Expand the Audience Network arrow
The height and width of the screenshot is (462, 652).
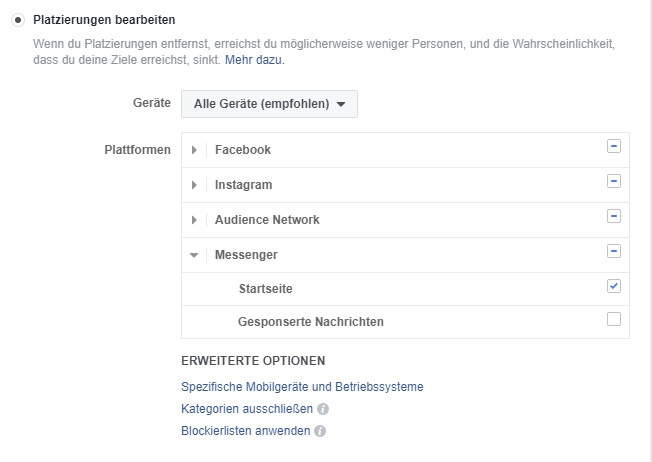[x=194, y=220]
